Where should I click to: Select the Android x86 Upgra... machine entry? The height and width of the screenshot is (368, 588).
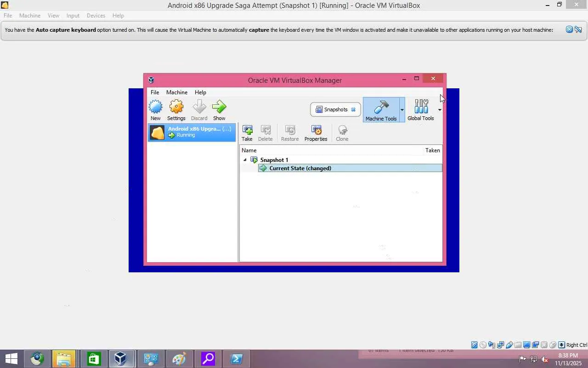[192, 132]
